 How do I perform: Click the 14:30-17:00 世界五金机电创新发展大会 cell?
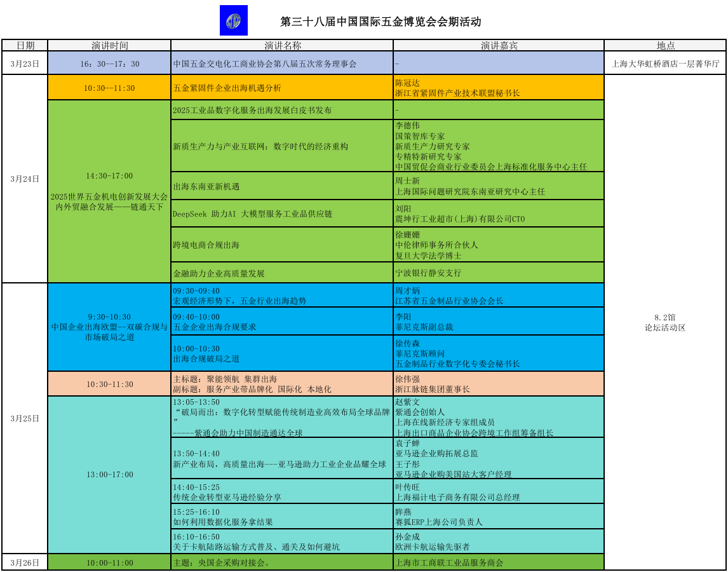[109, 191]
